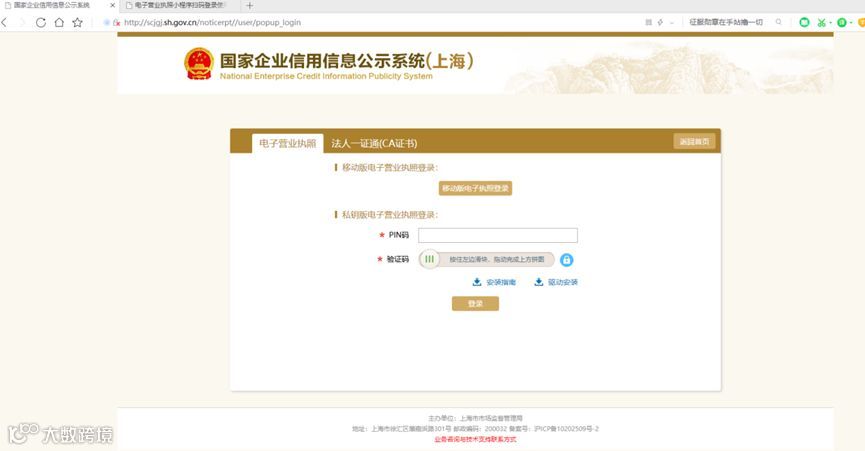865x451 pixels.
Task: Close the first tab with its X
Action: pos(112,6)
